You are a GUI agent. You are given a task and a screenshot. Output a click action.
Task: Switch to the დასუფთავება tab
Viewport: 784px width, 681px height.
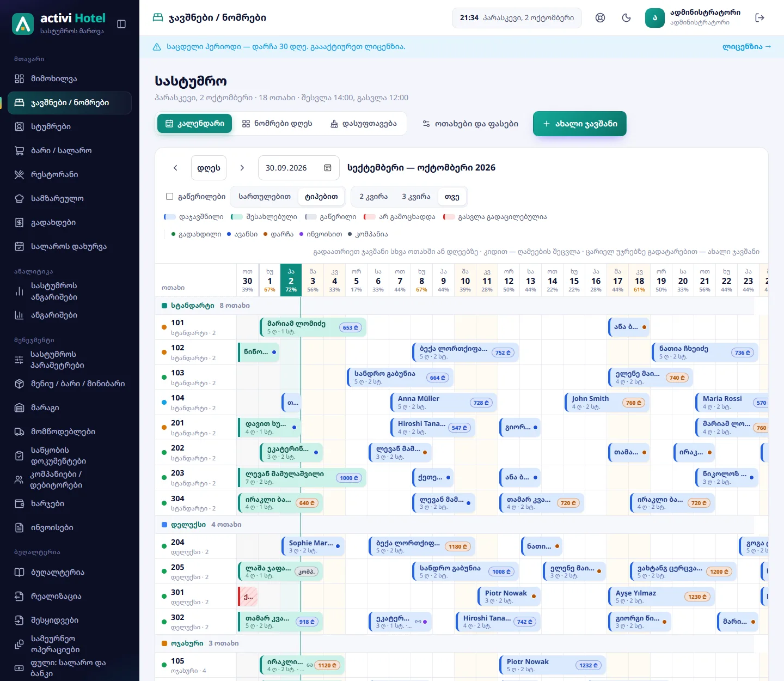click(363, 124)
